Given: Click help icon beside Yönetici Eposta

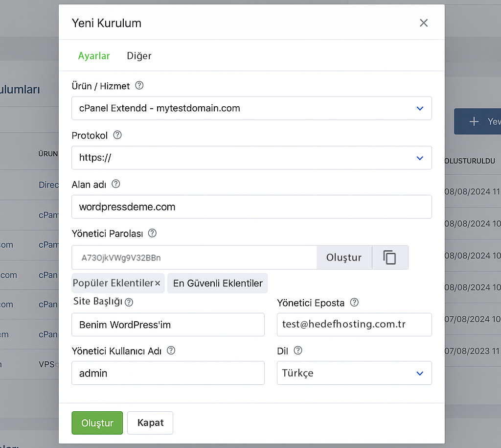Looking at the screenshot, I should click(354, 302).
